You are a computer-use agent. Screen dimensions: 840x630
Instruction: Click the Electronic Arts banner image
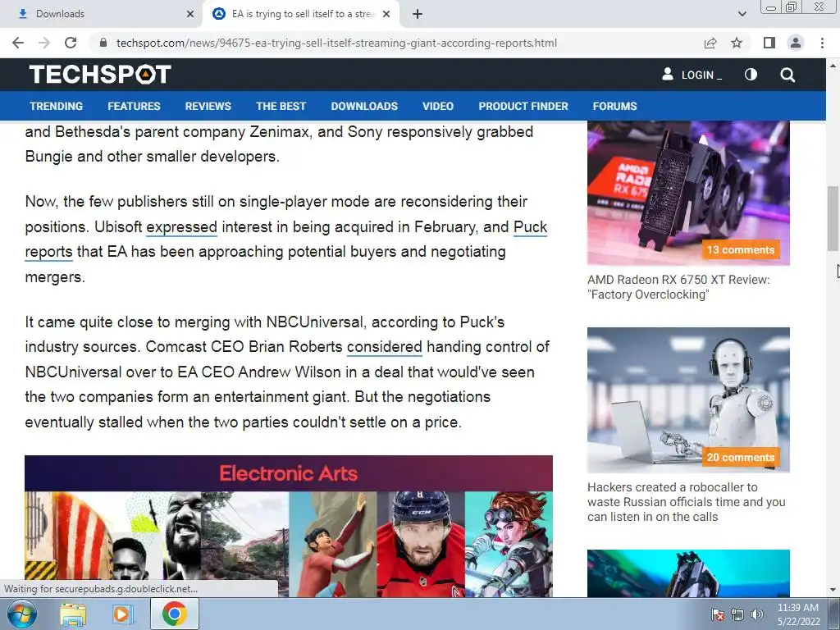(x=289, y=526)
